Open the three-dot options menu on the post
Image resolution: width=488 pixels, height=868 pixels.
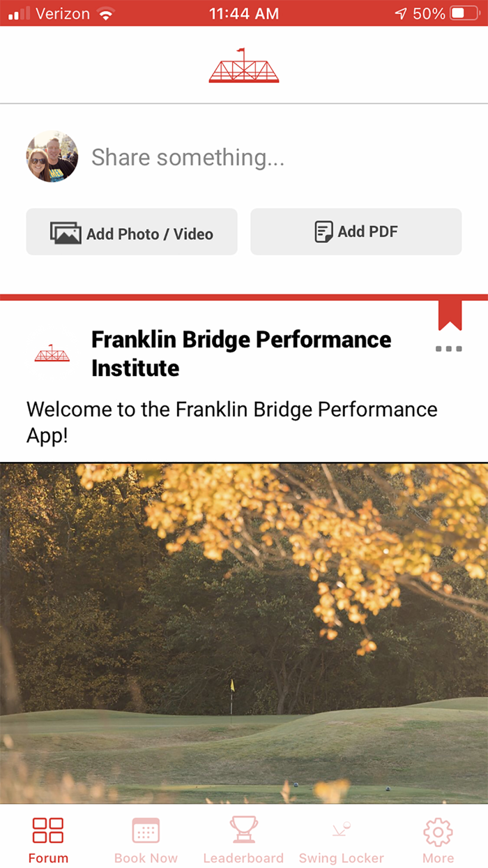448,348
